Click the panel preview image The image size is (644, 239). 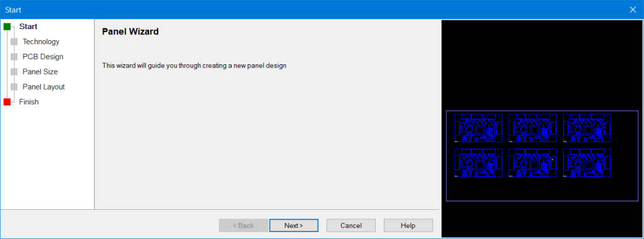(542, 128)
